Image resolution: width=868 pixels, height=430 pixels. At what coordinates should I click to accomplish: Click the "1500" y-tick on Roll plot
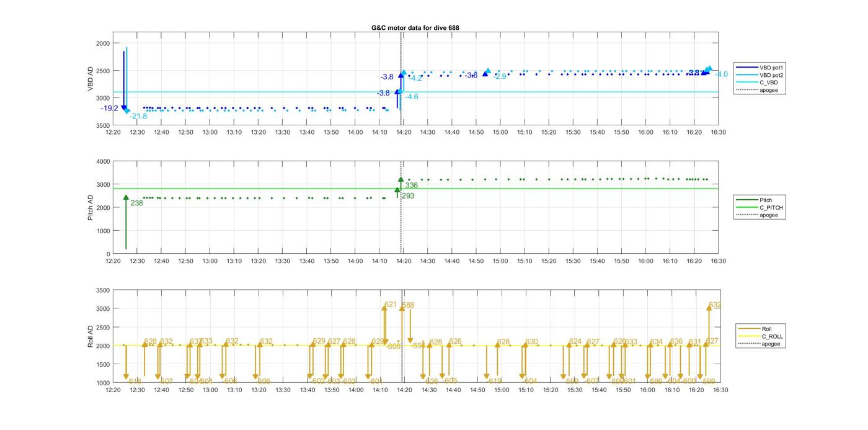tap(102, 364)
